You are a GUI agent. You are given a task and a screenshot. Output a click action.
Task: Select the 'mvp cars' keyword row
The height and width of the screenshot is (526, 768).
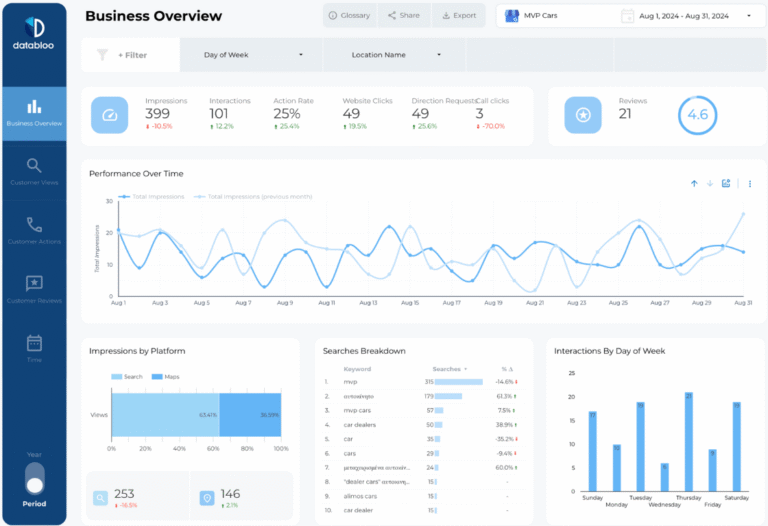pos(424,410)
